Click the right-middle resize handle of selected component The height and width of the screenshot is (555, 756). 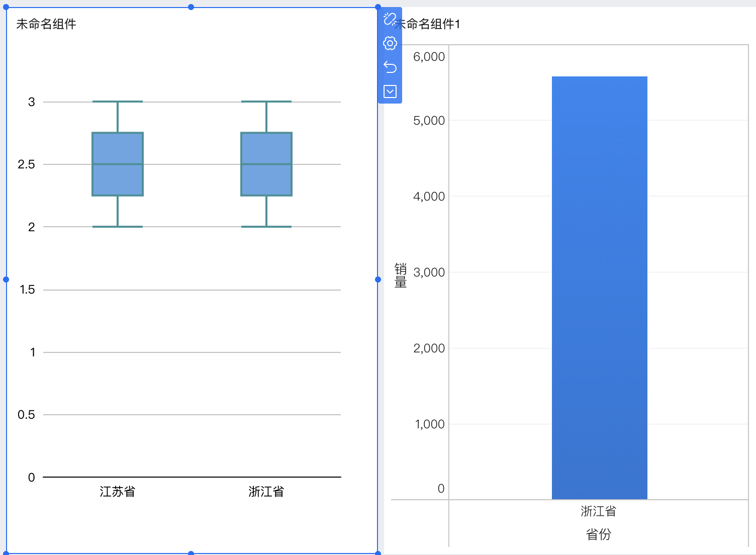[x=378, y=280]
